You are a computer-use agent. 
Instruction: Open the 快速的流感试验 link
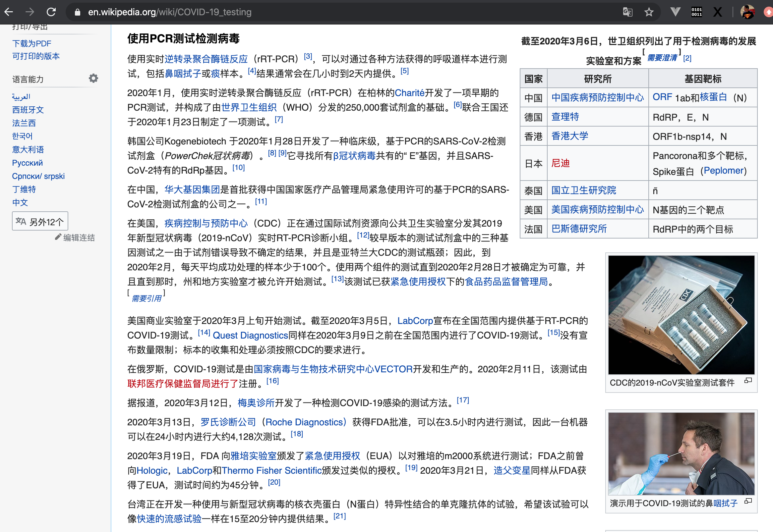pos(169,519)
